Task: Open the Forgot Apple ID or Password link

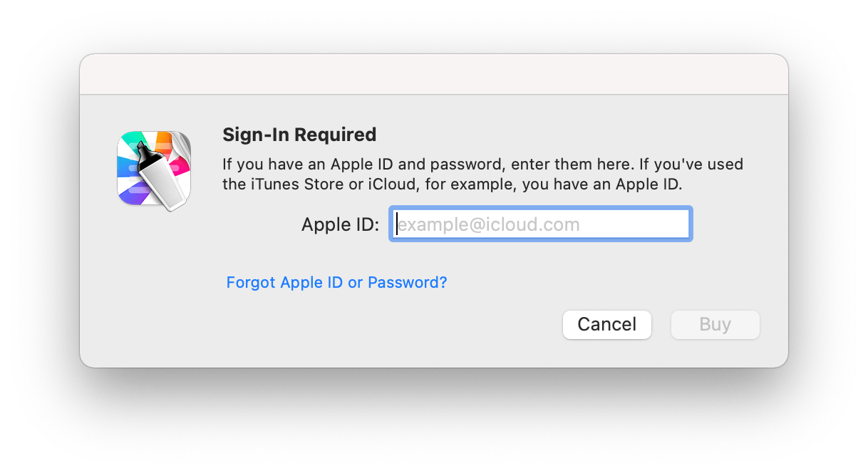Action: 336,282
